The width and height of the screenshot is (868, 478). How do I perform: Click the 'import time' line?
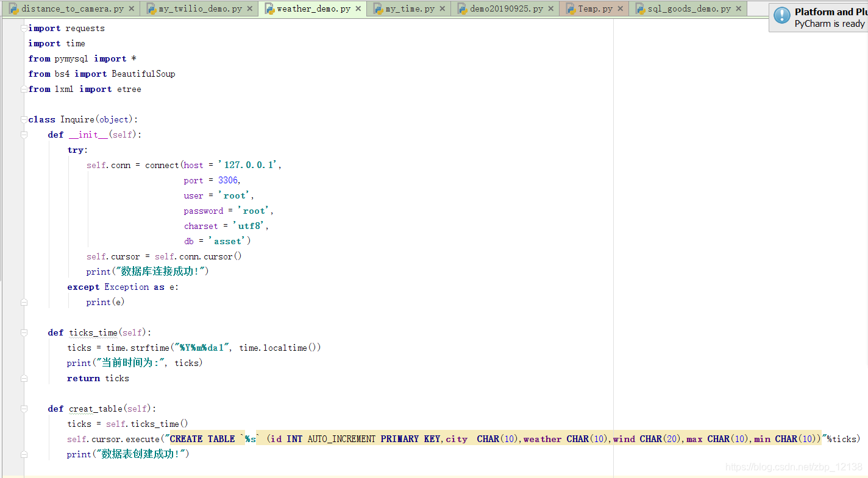click(x=57, y=43)
